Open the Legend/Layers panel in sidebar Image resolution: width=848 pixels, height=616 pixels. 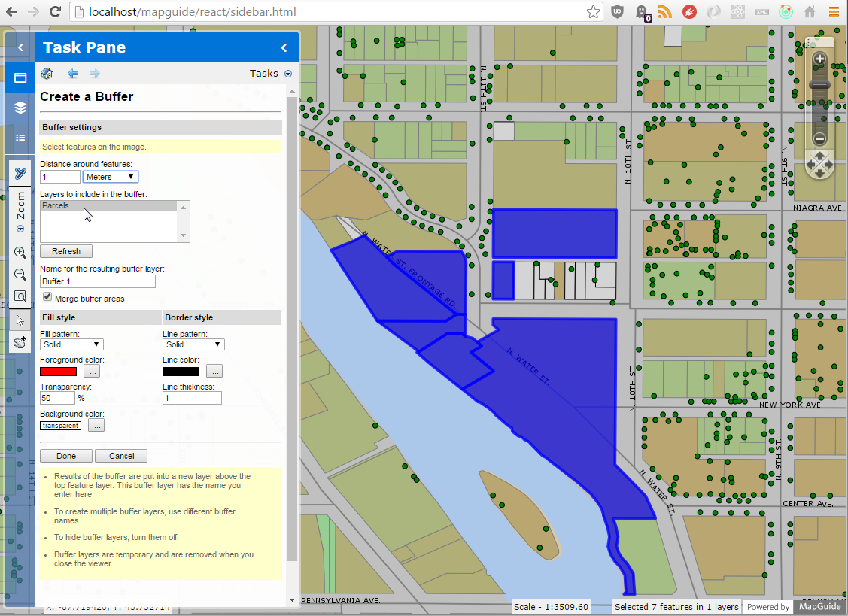[20, 108]
